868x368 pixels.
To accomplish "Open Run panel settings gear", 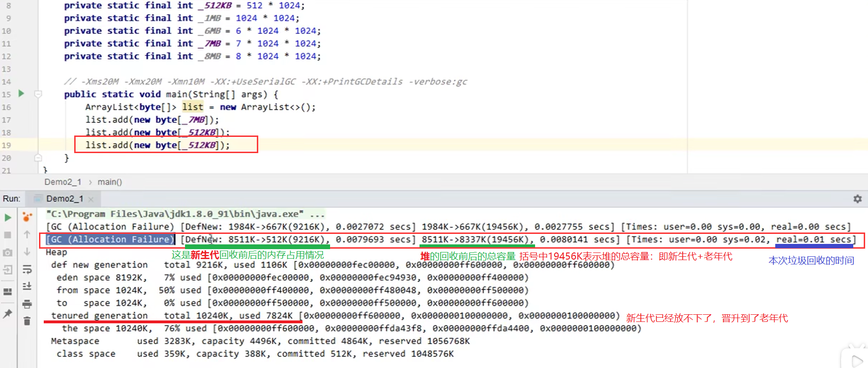I will tap(858, 199).
